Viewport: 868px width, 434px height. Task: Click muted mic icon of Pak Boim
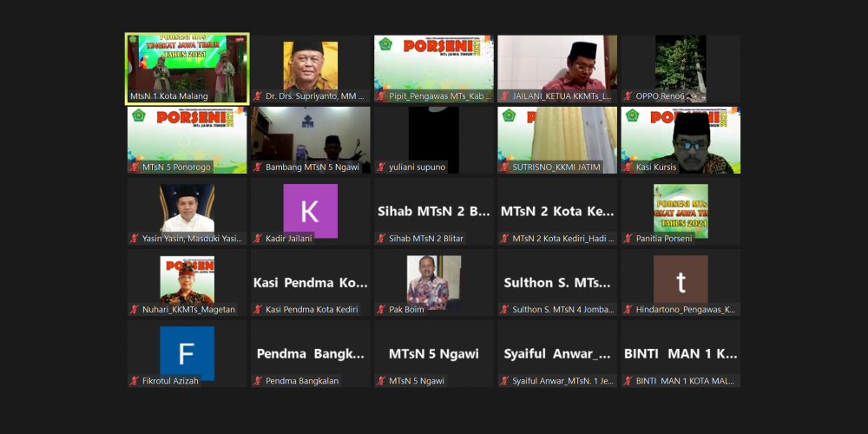coord(381,310)
